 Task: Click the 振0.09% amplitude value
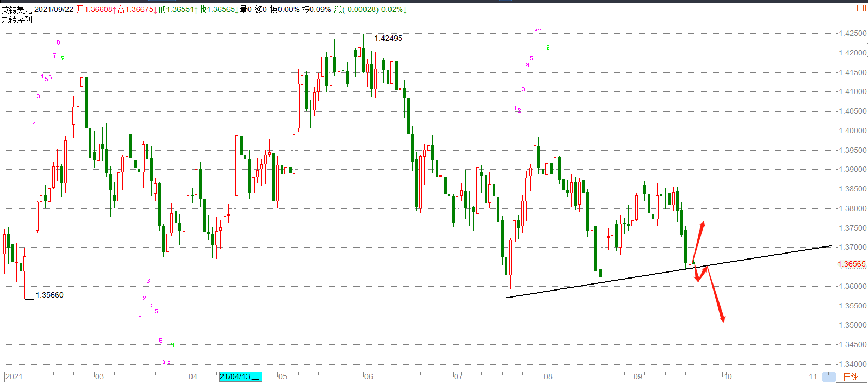pyautogui.click(x=317, y=10)
